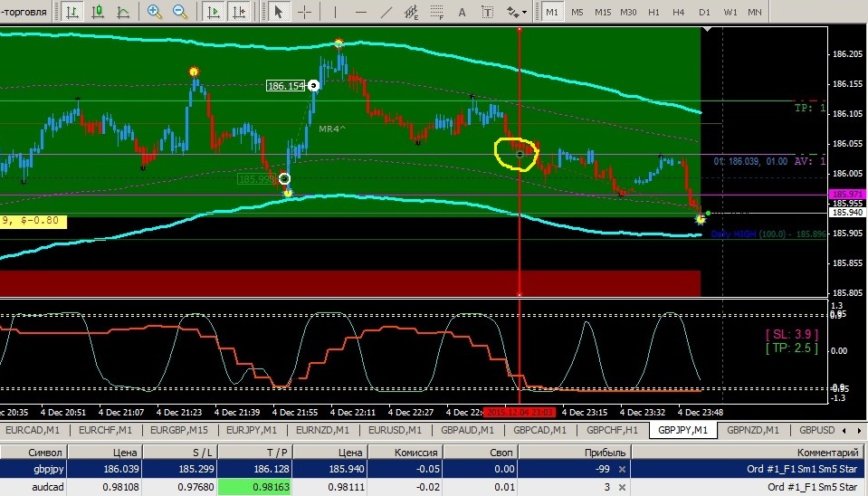Select the equidistant channel tool
868x496 pixels.
(411, 12)
